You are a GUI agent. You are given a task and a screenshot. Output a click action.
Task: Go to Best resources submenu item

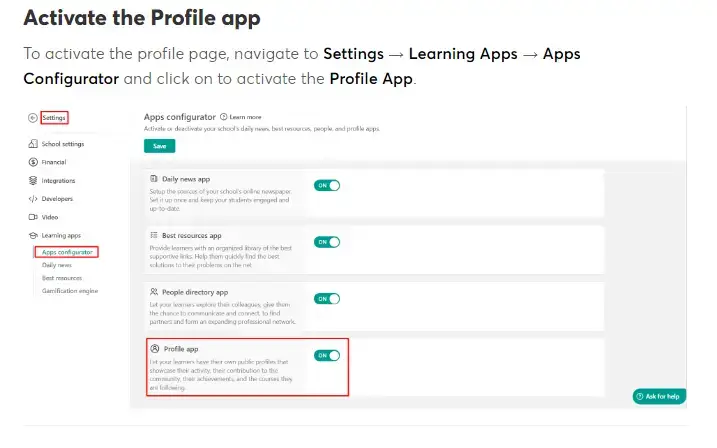(62, 278)
